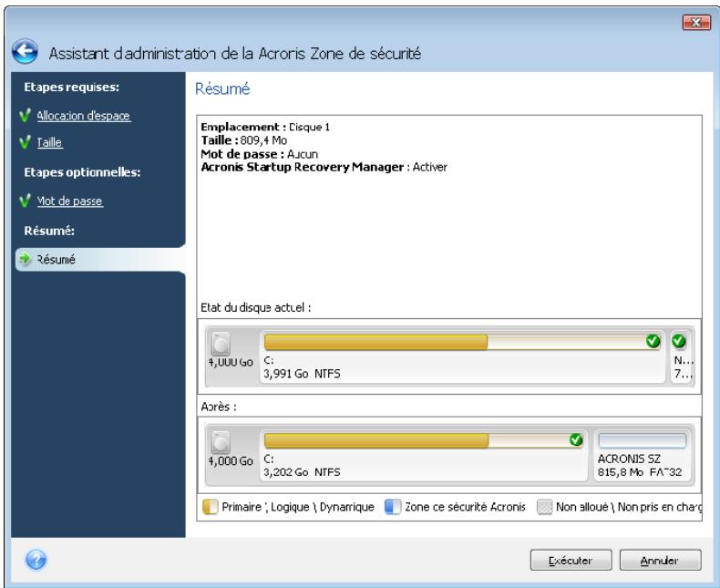Close the wizard with the red X
Viewport: 720px width, 588px height.
(696, 23)
